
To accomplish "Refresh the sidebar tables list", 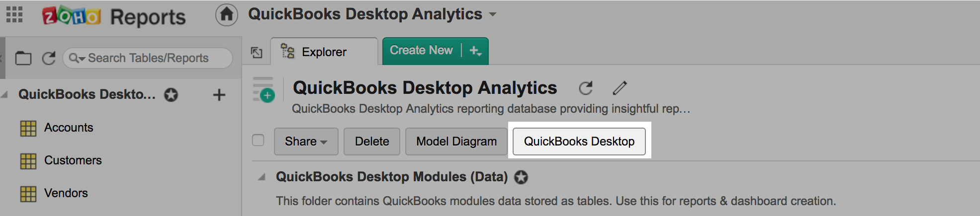I will 49,58.
